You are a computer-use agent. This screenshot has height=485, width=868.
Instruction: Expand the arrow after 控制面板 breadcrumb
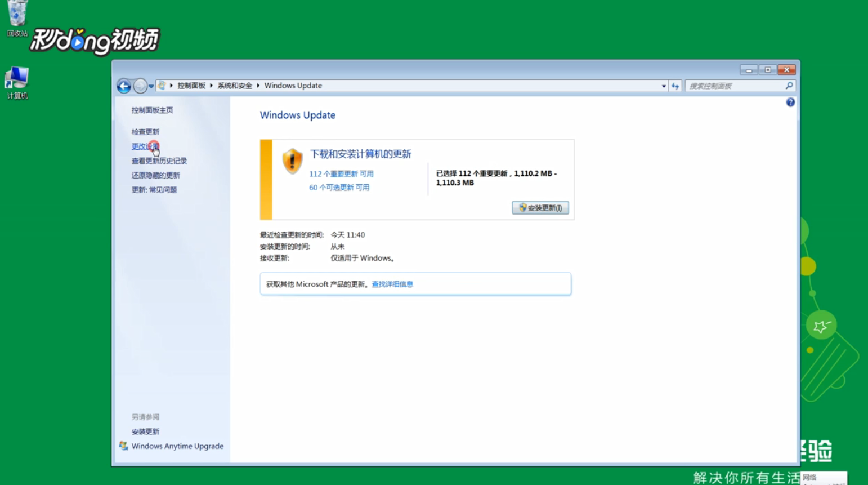pyautogui.click(x=211, y=86)
